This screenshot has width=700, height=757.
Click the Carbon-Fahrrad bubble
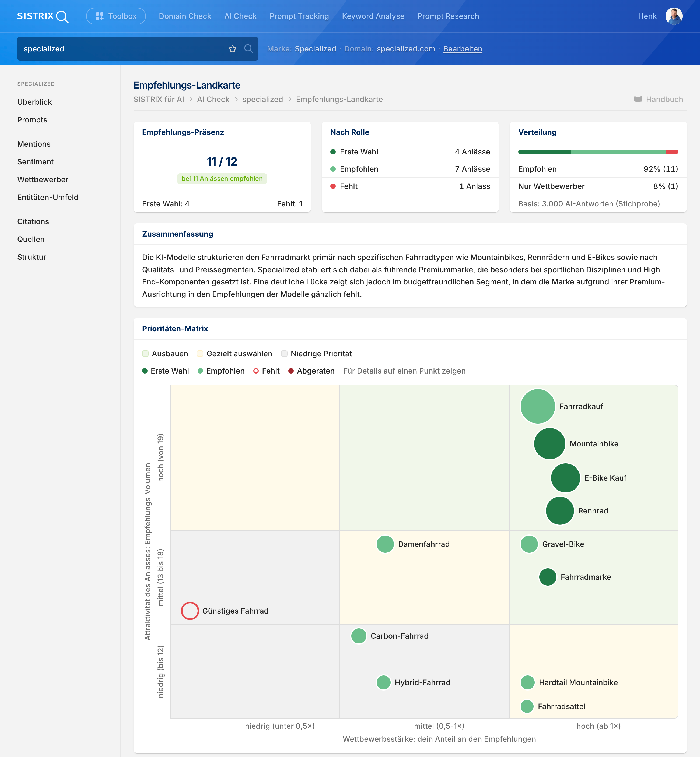pos(358,636)
